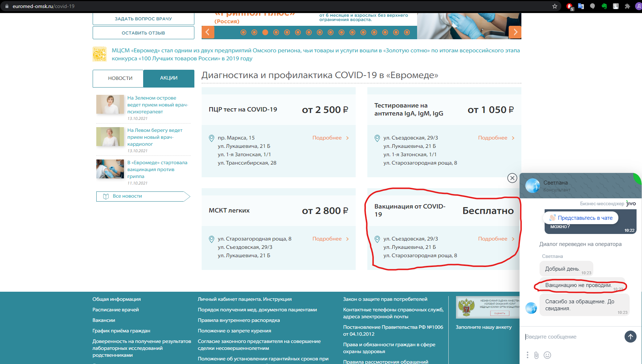Image resolution: width=642 pixels, height=364 pixels.
Task: Select the sixth banner slide dot
Action: [x=298, y=32]
